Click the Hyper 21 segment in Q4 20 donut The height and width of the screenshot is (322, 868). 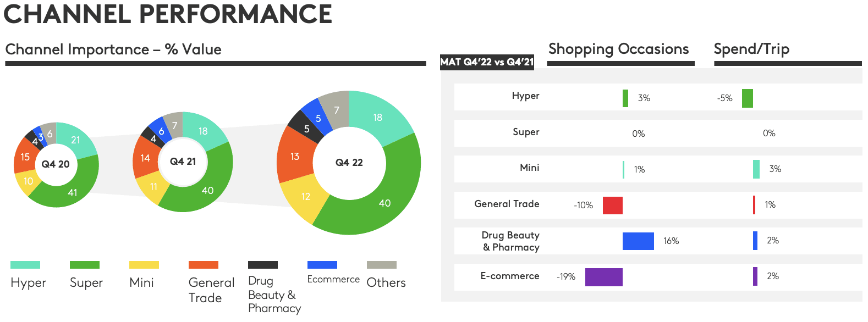77,140
